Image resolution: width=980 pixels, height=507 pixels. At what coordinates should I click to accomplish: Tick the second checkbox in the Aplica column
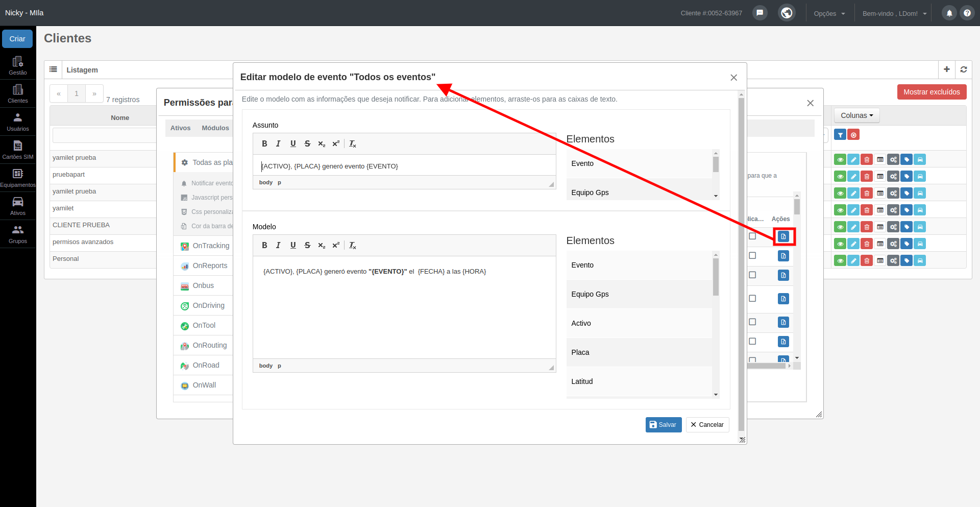752,255
